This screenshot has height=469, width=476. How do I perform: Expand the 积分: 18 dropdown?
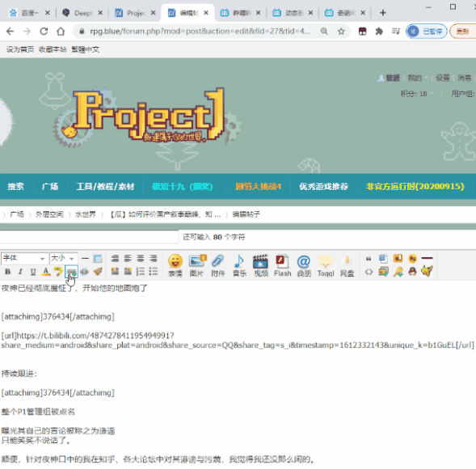click(x=417, y=94)
